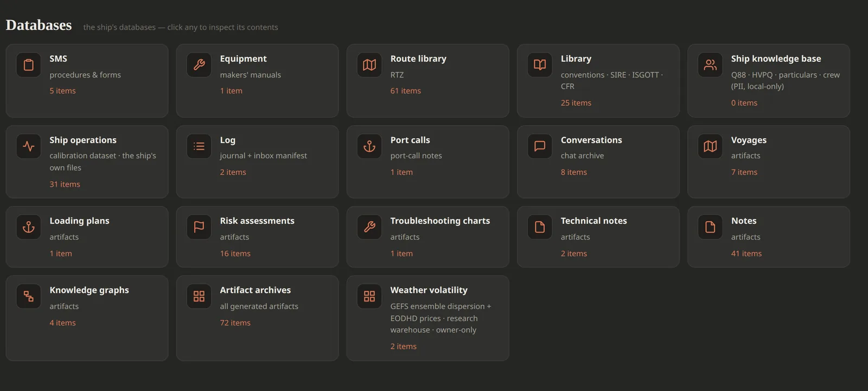Click the file icon on Notes card
The width and height of the screenshot is (868, 391).
tap(710, 227)
